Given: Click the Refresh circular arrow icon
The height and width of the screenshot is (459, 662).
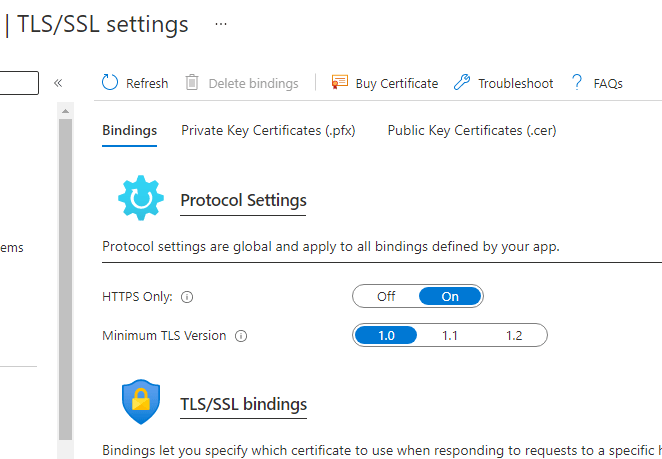Looking at the screenshot, I should click(x=110, y=82).
